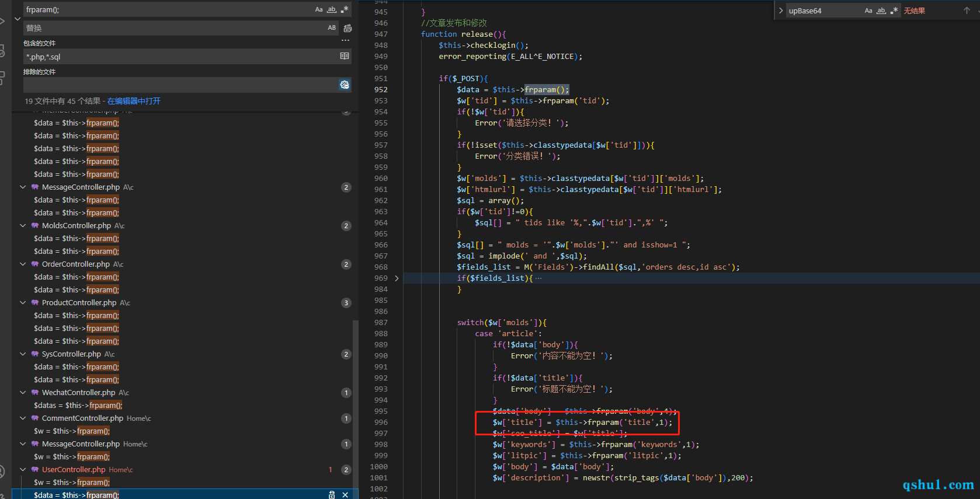This screenshot has width=980, height=499.
Task: Collapse UserController.php results group
Action: point(23,470)
